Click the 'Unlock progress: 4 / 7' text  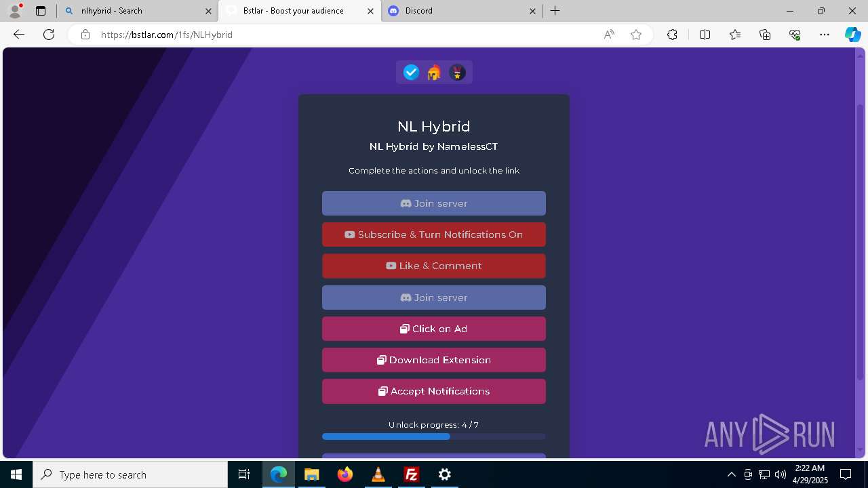[434, 425]
